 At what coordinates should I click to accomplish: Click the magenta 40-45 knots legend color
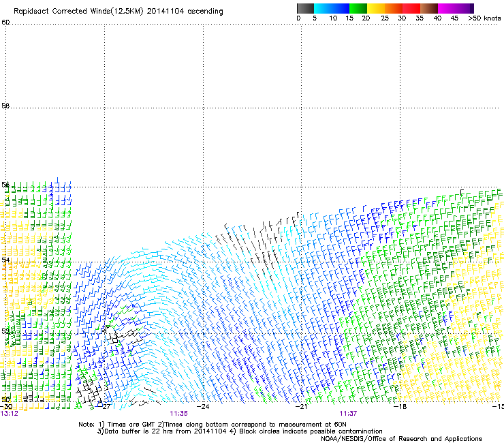click(x=447, y=8)
